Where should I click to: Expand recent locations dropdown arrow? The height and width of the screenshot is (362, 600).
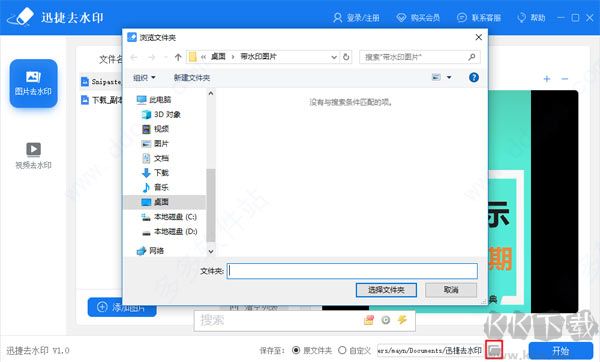pos(165,57)
